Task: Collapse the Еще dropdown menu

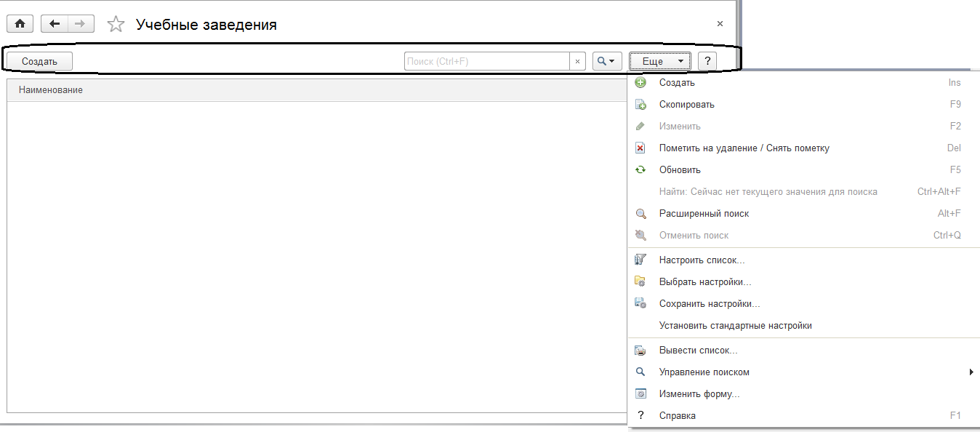Action: click(x=660, y=61)
